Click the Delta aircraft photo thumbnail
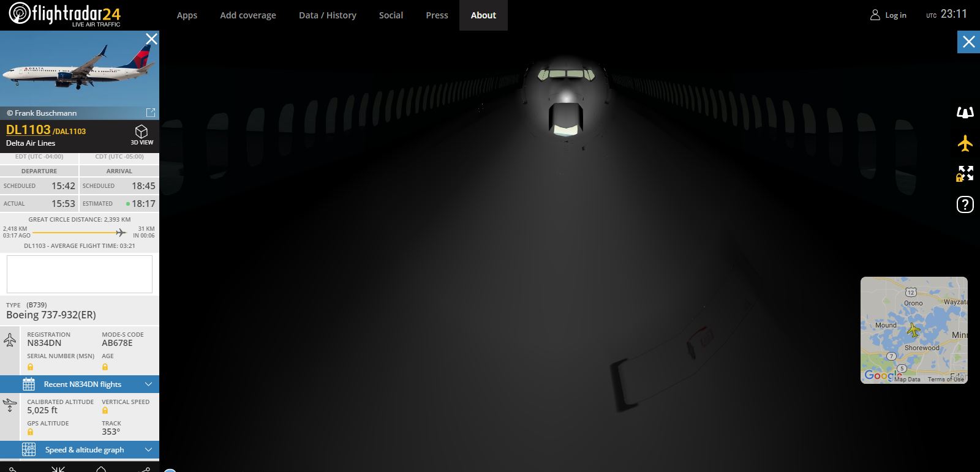The width and height of the screenshot is (980, 472). tap(80, 69)
